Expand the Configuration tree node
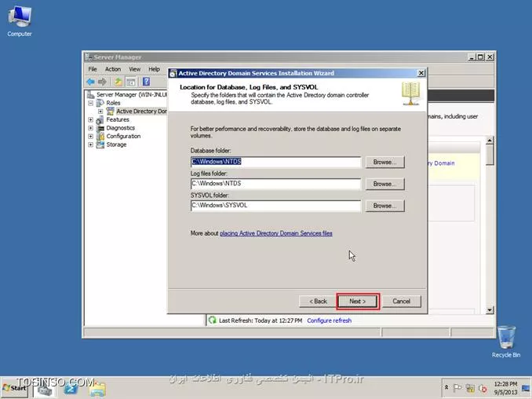Screen dimensions: 532x399 [90, 136]
